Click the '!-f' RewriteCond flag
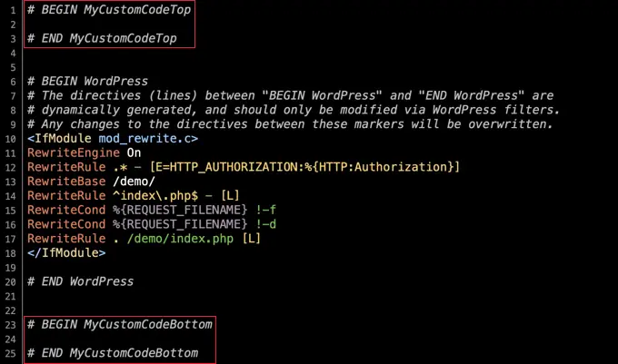The image size is (618, 364). [266, 210]
